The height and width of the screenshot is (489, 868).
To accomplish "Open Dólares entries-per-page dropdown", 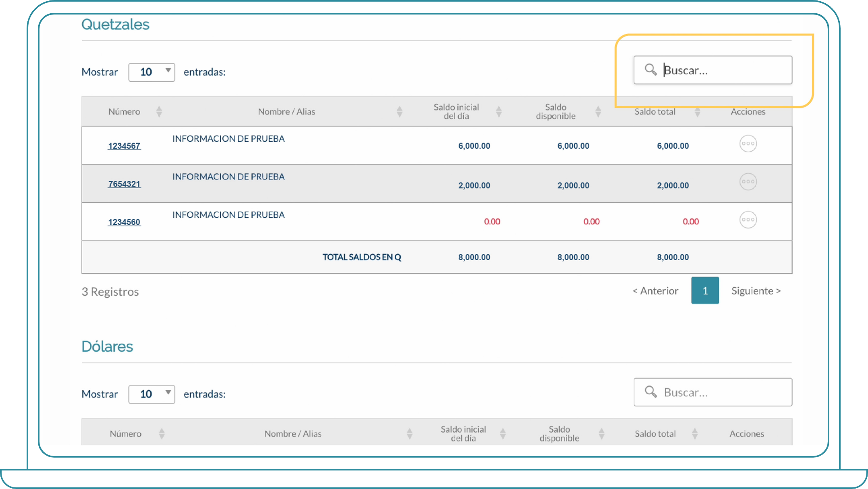I will coord(152,394).
